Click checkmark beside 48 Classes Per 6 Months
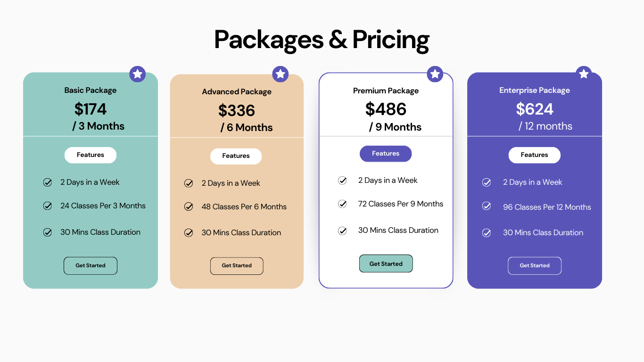The height and width of the screenshot is (362, 644). 189,206
